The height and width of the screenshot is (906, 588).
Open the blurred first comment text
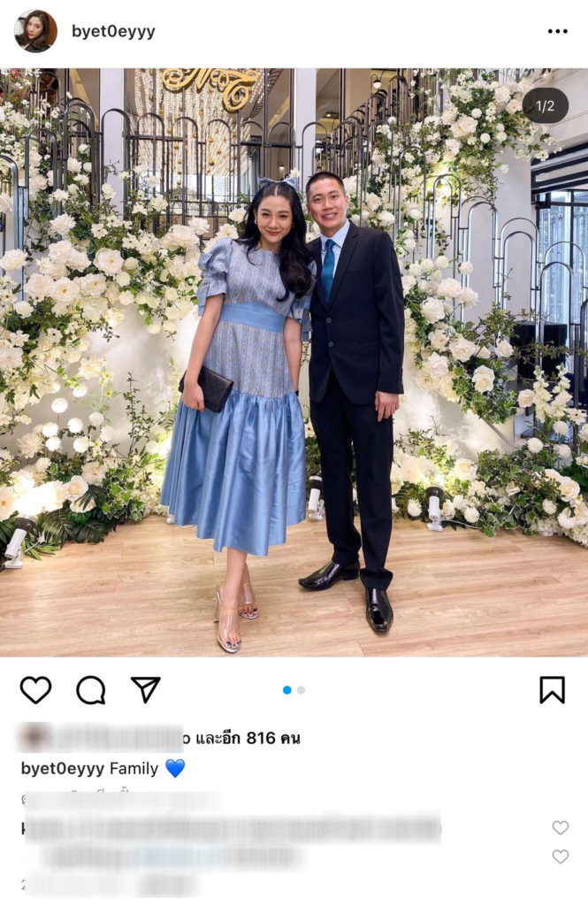231,828
